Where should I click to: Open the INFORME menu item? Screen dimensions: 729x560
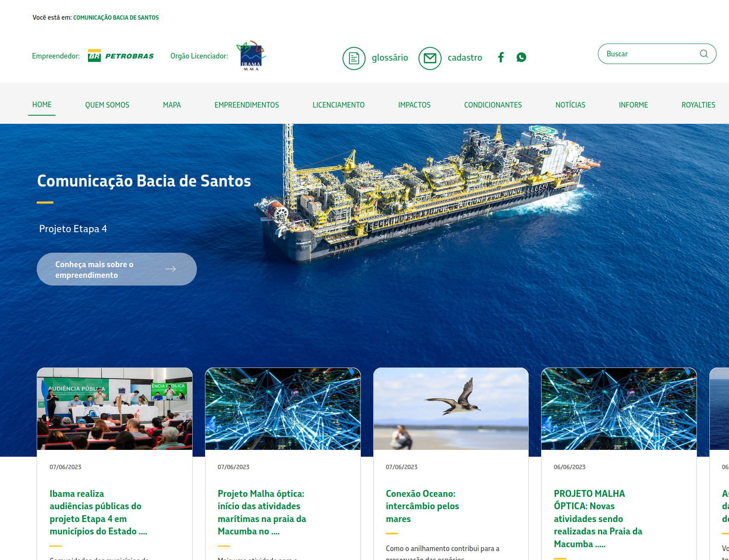point(633,105)
